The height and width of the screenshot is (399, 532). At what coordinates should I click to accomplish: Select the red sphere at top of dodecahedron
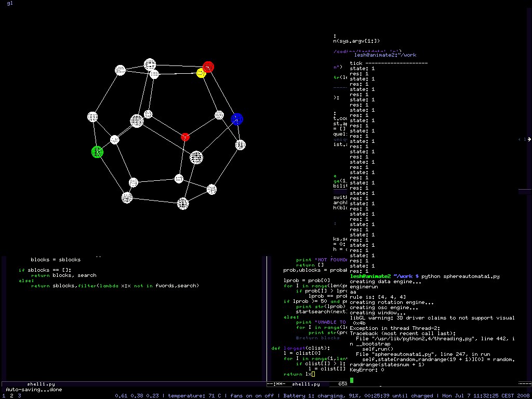click(x=208, y=67)
